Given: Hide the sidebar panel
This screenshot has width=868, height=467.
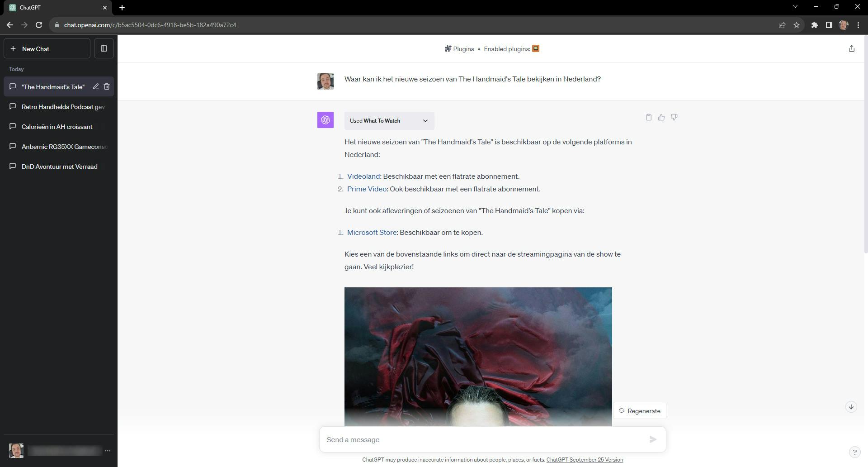Looking at the screenshot, I should pos(104,48).
